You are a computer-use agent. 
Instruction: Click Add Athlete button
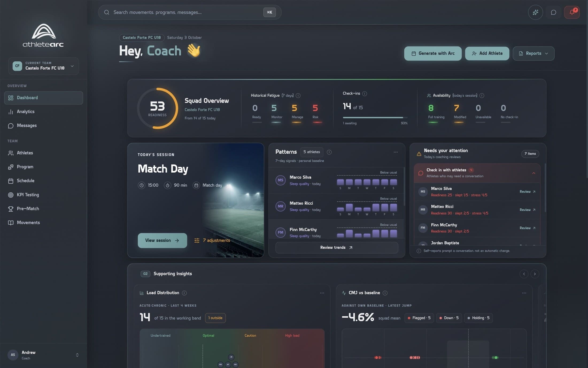tap(487, 54)
